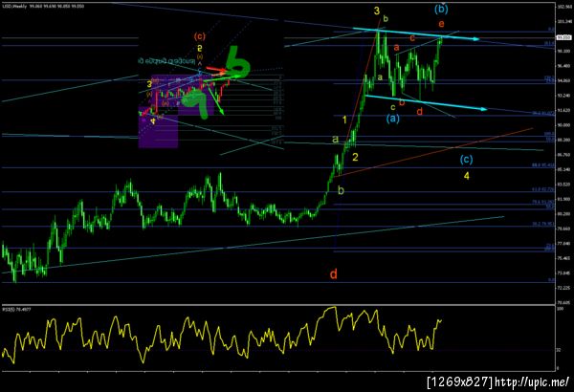Viewport: 574px width, 392px height.
Task: Click yellow wave label 2 below label 1
Action: [x=355, y=157]
